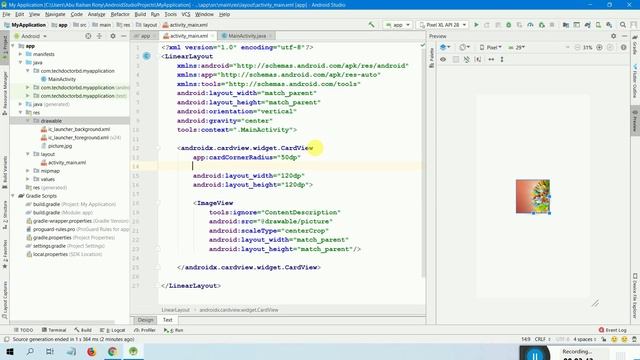Open the Profile app icon in toolbar
This screenshot has width=640, height=360.
(x=530, y=25)
